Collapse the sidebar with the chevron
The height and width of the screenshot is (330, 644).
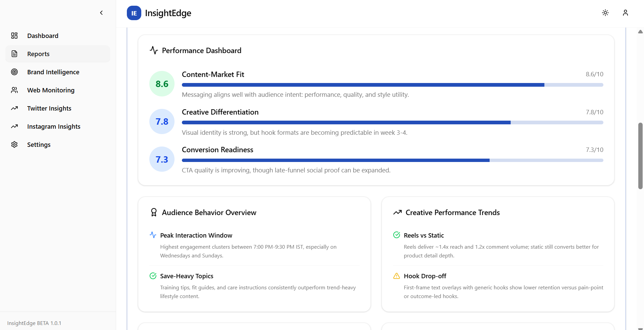(101, 13)
